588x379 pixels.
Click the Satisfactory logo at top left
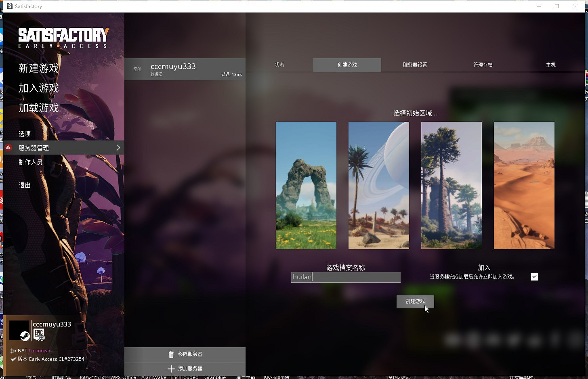tap(63, 38)
